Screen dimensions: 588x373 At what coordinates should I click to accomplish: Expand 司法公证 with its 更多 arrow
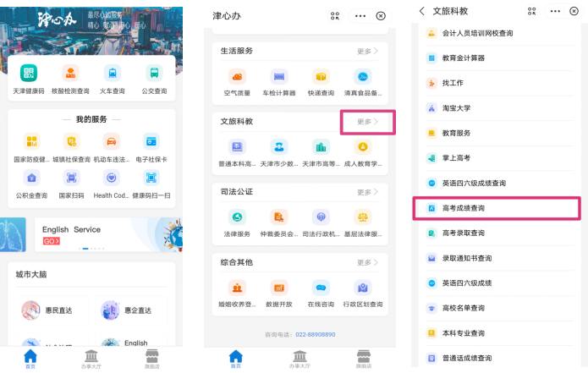pyautogui.click(x=367, y=192)
